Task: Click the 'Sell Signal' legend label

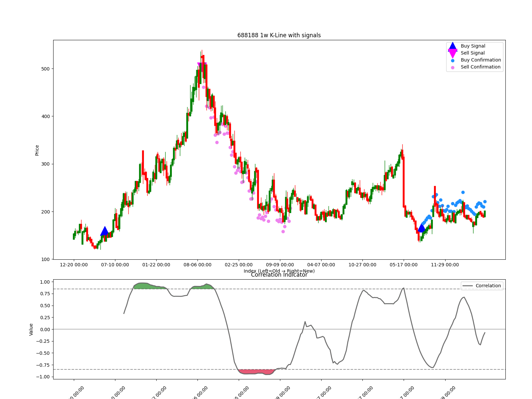Action: (x=472, y=53)
